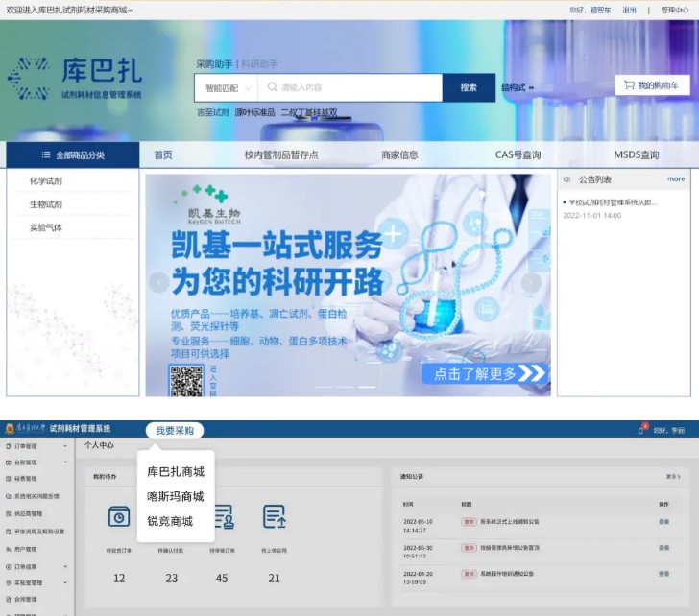
Task: Click the university emblem in the lower header
Action: 10,429
